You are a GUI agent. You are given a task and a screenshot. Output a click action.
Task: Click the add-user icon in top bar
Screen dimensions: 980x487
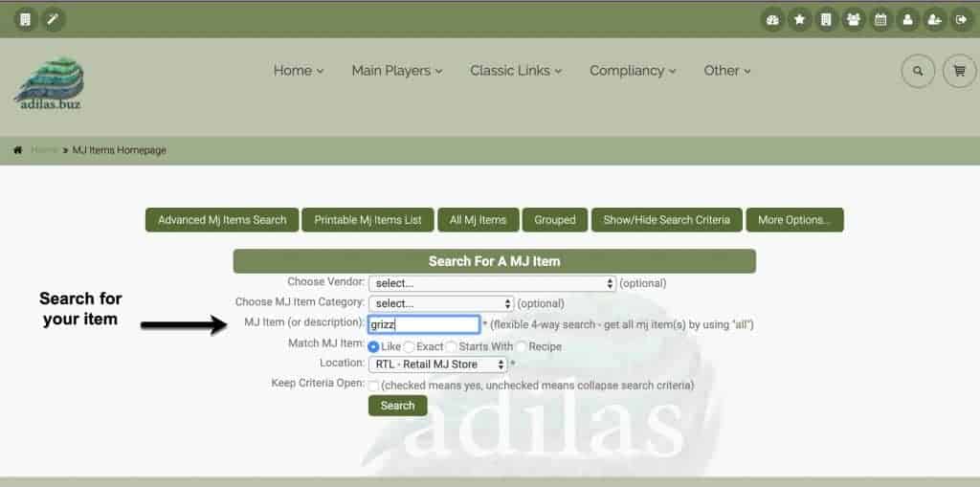point(934,20)
